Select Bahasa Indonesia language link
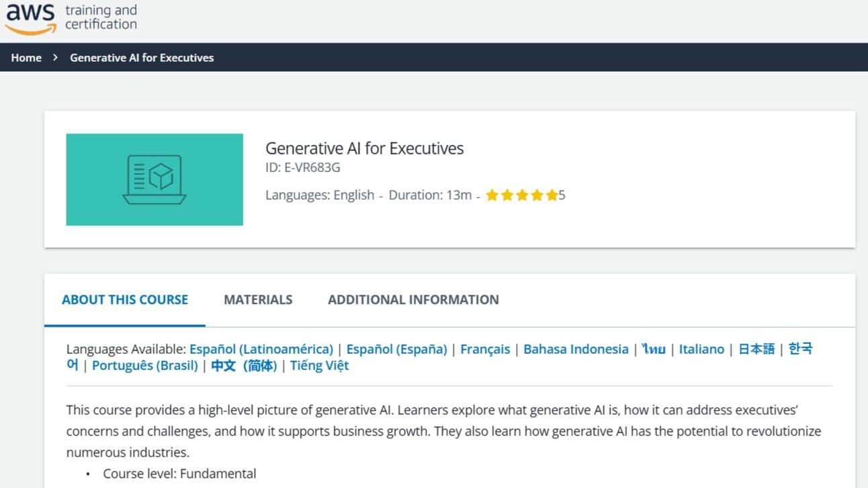The width and height of the screenshot is (868, 488). [x=576, y=349]
